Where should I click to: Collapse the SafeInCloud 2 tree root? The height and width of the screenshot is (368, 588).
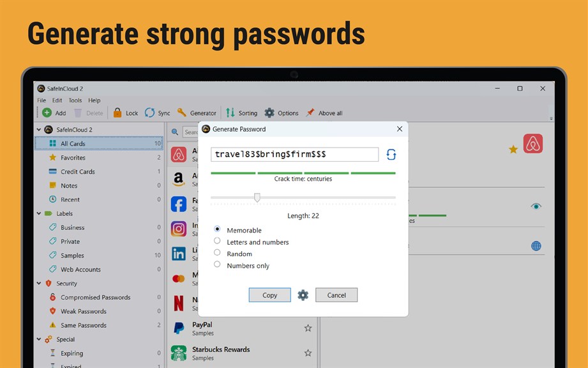tap(39, 130)
